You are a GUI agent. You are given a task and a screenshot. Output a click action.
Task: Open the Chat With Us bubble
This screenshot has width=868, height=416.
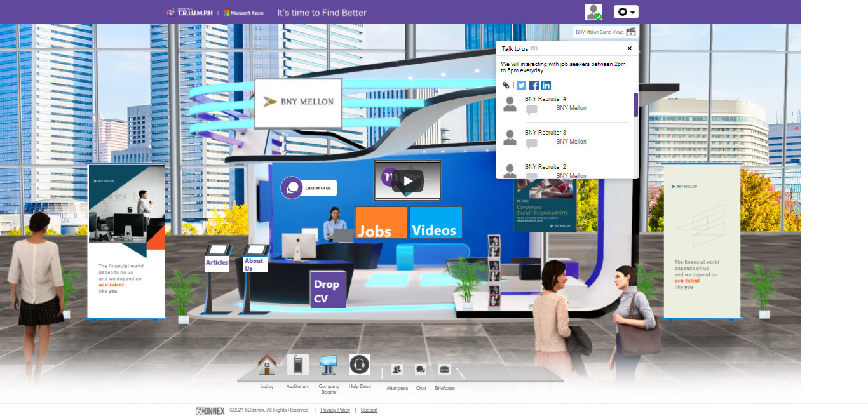pos(309,188)
